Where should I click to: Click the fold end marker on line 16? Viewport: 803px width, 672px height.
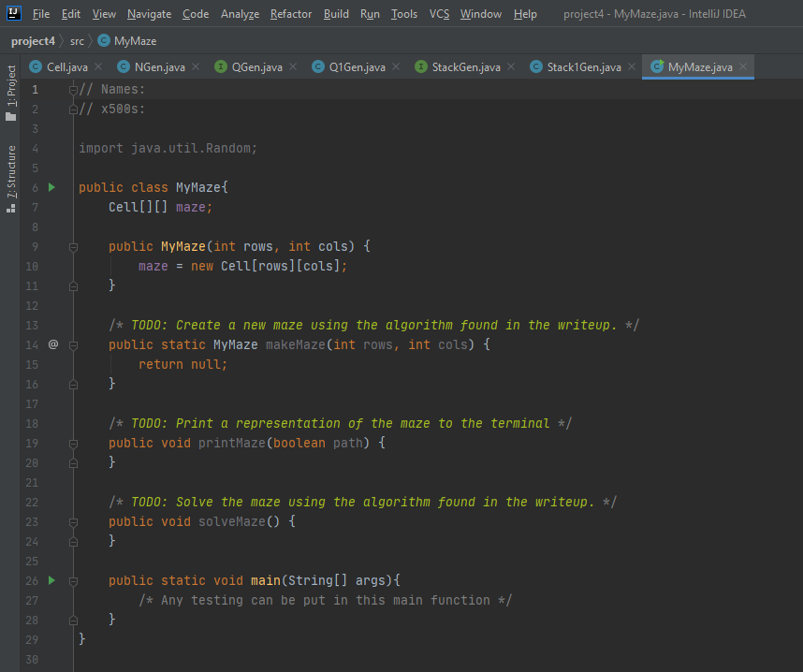[x=73, y=385]
